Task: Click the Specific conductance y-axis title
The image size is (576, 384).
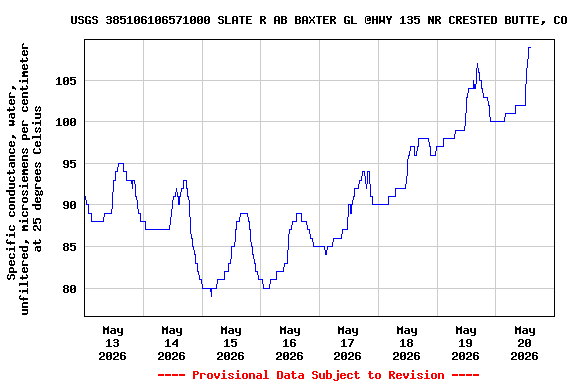Action: (24, 179)
